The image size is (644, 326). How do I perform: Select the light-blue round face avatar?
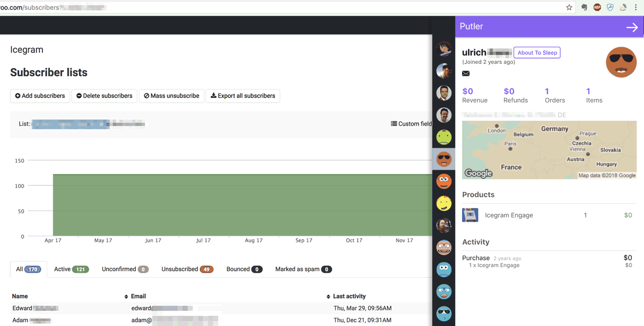click(444, 269)
